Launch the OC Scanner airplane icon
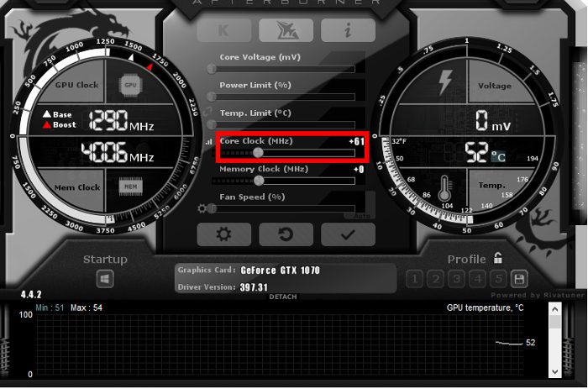Image resolution: width=588 pixels, height=389 pixels. click(x=286, y=30)
